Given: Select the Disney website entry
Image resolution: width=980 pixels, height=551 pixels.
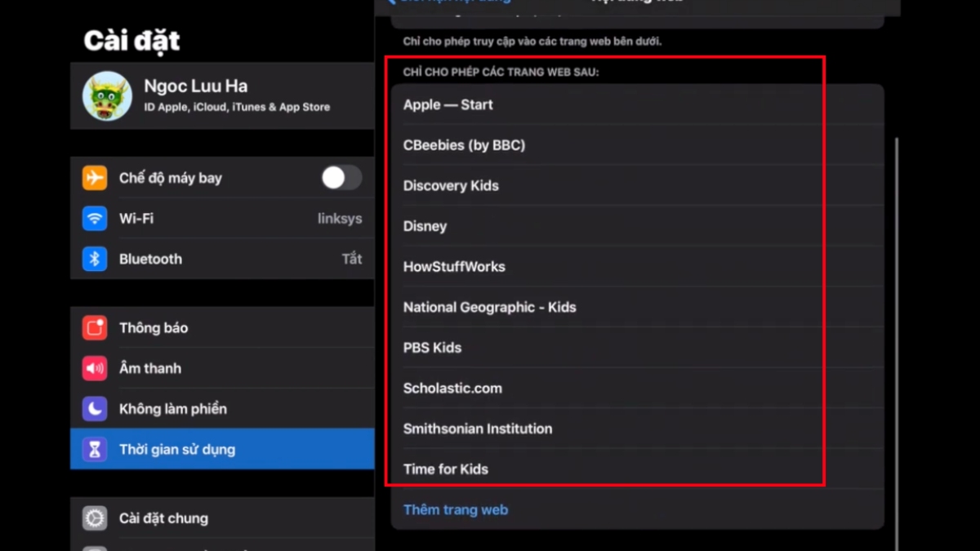Looking at the screenshot, I should [x=638, y=226].
